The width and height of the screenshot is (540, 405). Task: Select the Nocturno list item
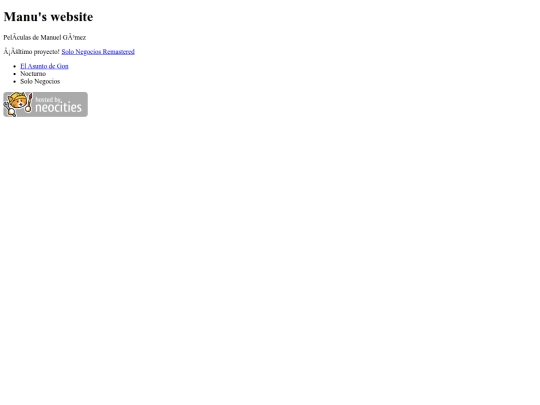tap(33, 74)
